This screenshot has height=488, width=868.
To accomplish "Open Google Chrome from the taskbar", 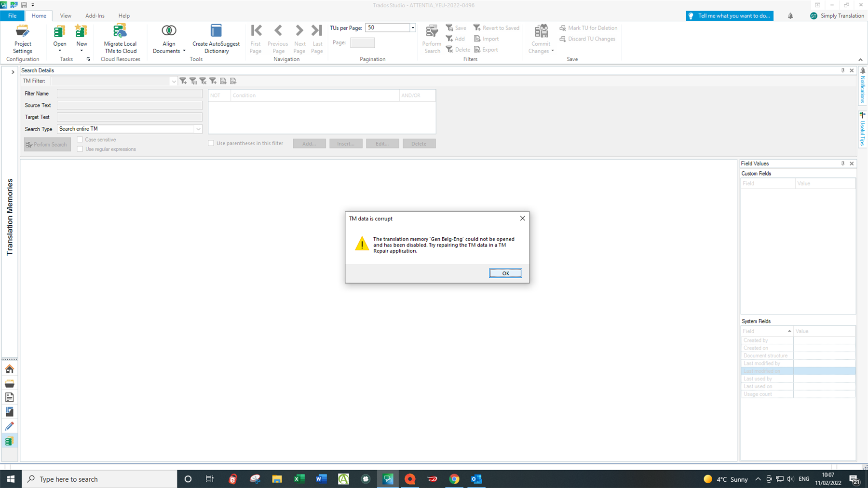I will pyautogui.click(x=454, y=479).
